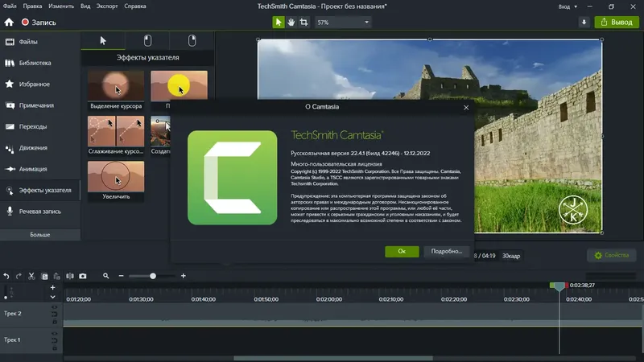Toggle visibility eye for Трек 1
Viewport: 644px width, 362px height.
(55, 334)
